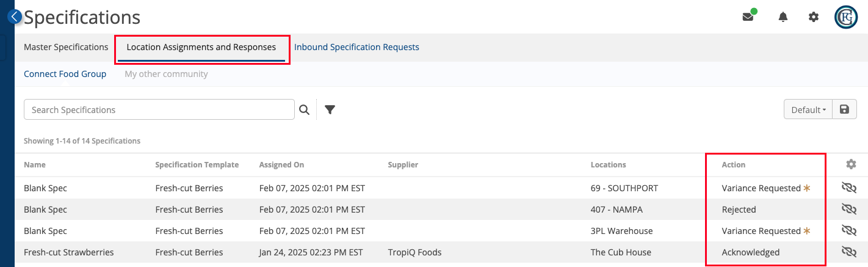868x267 pixels.
Task: Toggle visibility icon for 407 - NAMPA row
Action: tap(849, 210)
